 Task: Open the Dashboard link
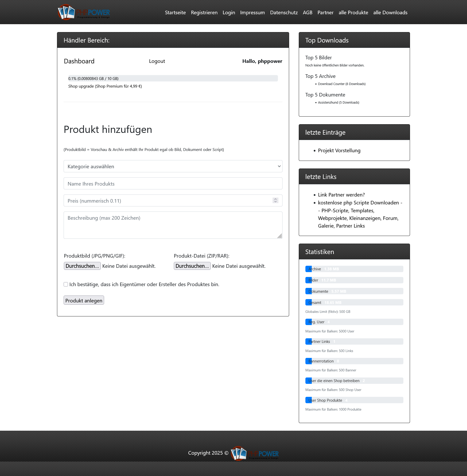[x=79, y=61]
